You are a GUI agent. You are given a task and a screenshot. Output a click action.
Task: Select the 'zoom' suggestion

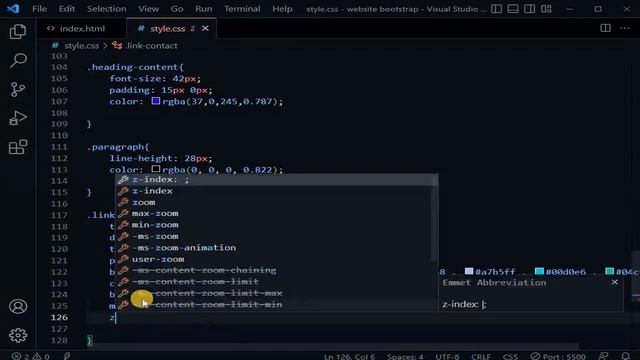tap(277, 202)
